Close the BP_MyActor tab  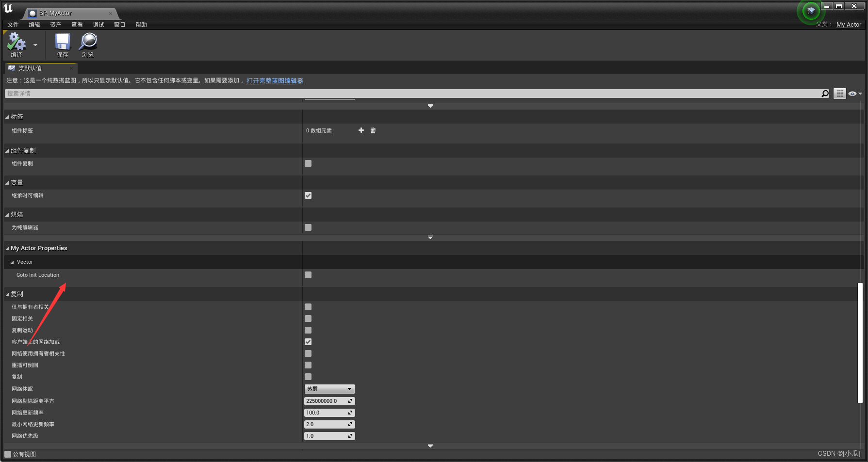111,14
